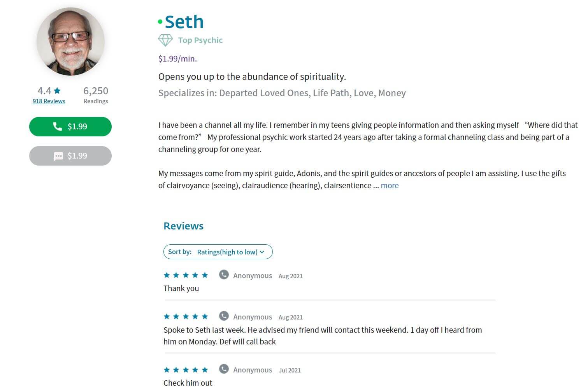Click the phone icon on the green call button
Viewport: 588px width, 390px height.
(x=57, y=126)
